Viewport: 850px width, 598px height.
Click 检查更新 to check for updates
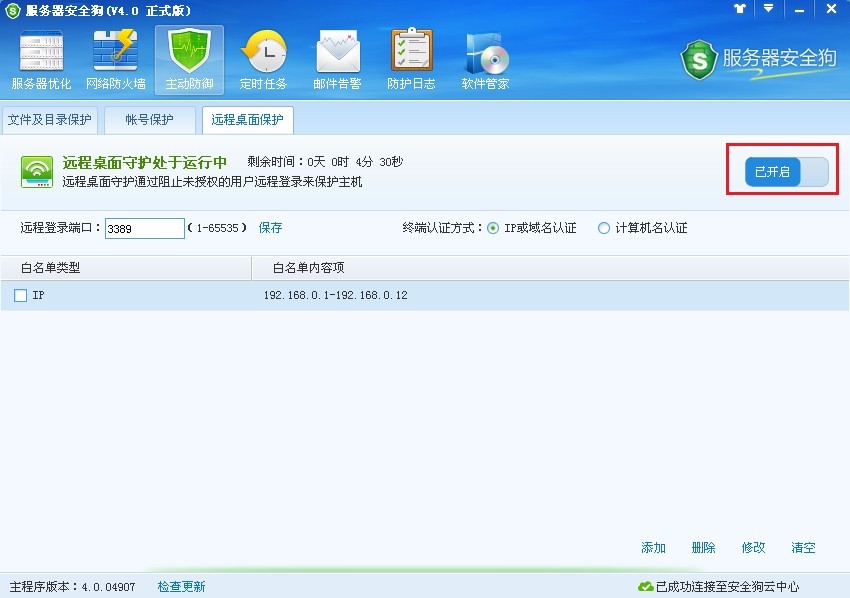[181, 587]
